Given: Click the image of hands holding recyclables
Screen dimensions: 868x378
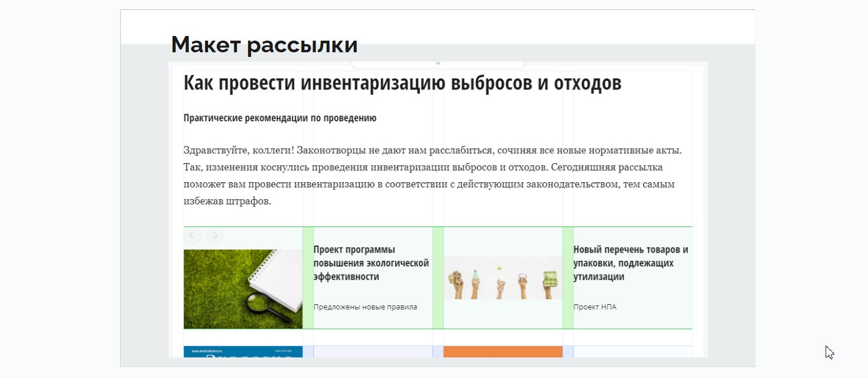Looking at the screenshot, I should coord(503,278).
